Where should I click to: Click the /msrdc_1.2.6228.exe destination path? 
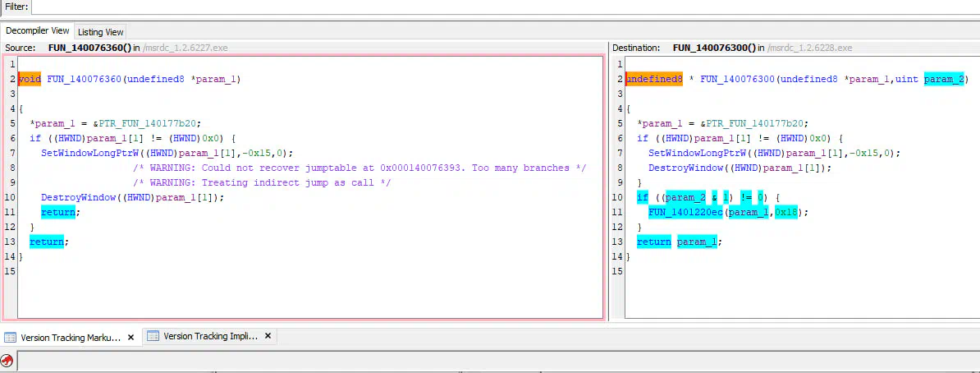(x=810, y=48)
